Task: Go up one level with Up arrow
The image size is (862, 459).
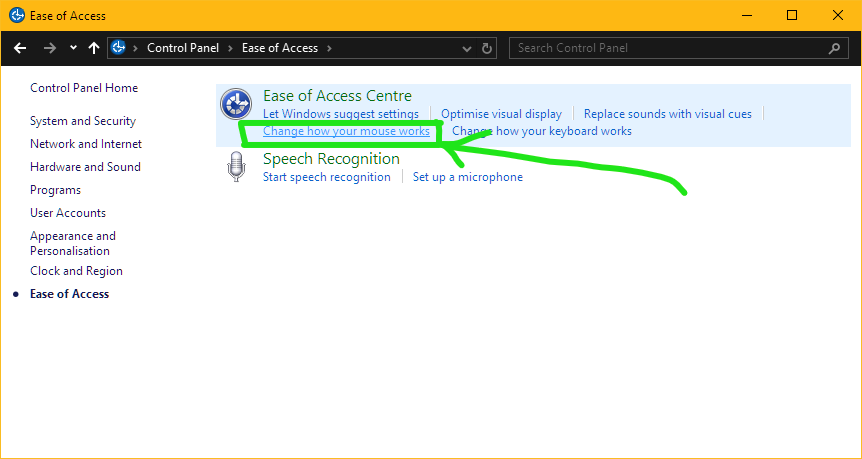Action: click(x=94, y=48)
